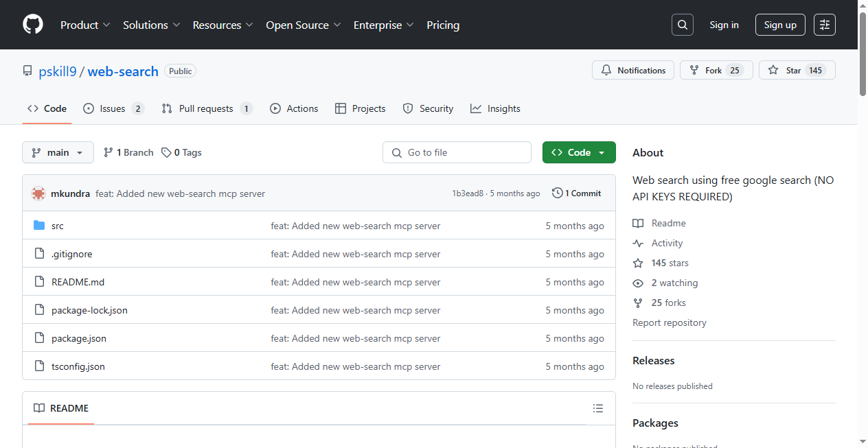Open the package.json file name

79,338
